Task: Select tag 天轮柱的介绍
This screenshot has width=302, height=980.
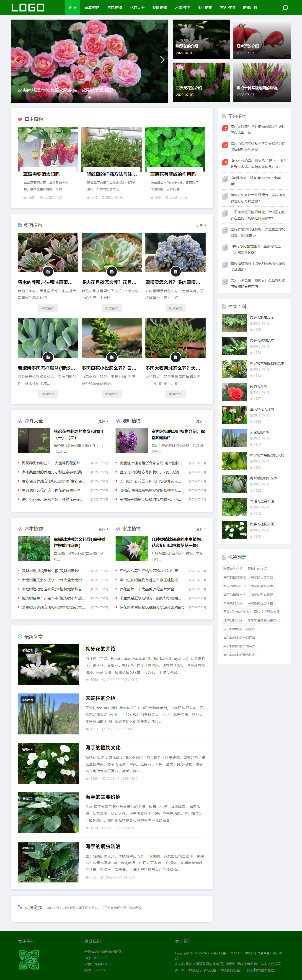Action: pyautogui.click(x=257, y=569)
